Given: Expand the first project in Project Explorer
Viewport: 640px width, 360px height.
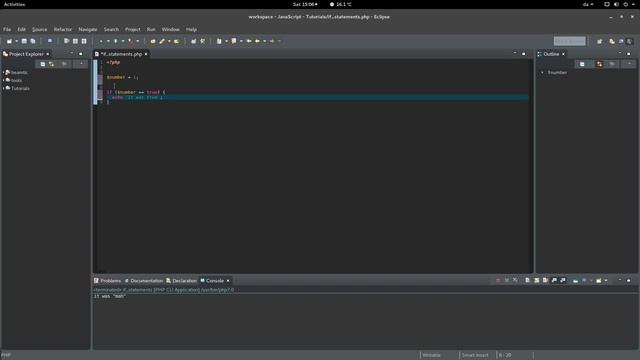Looking at the screenshot, I should click(4, 72).
